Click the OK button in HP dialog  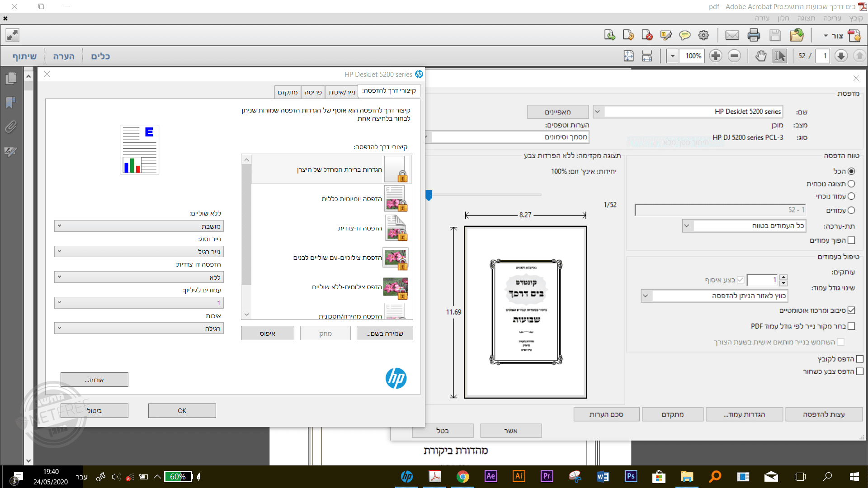click(x=182, y=411)
